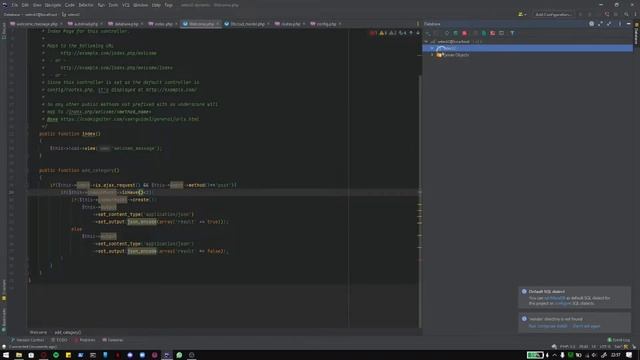This screenshot has width=640, height=360.
Task: Open WhatsApp from the taskbar
Action: click(x=179, y=355)
